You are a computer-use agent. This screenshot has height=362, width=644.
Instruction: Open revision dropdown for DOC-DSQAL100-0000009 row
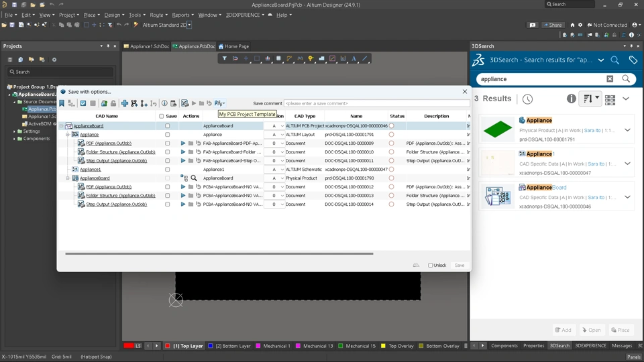(282, 143)
